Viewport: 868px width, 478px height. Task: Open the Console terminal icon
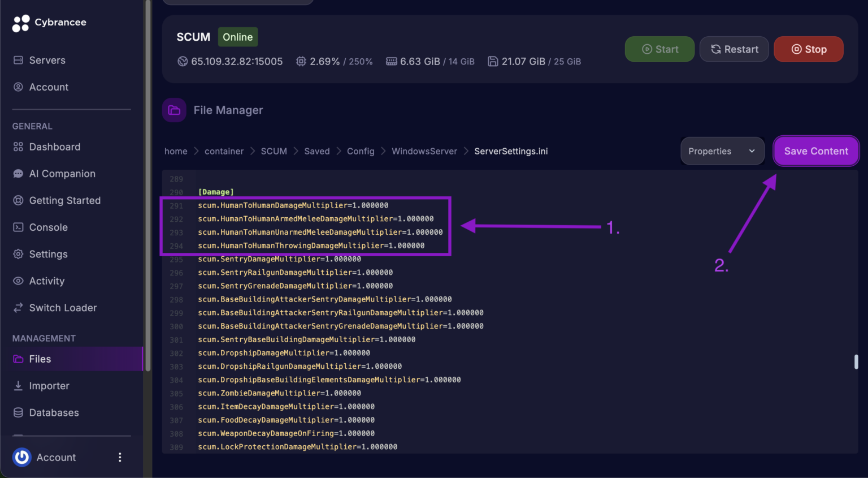pyautogui.click(x=18, y=227)
